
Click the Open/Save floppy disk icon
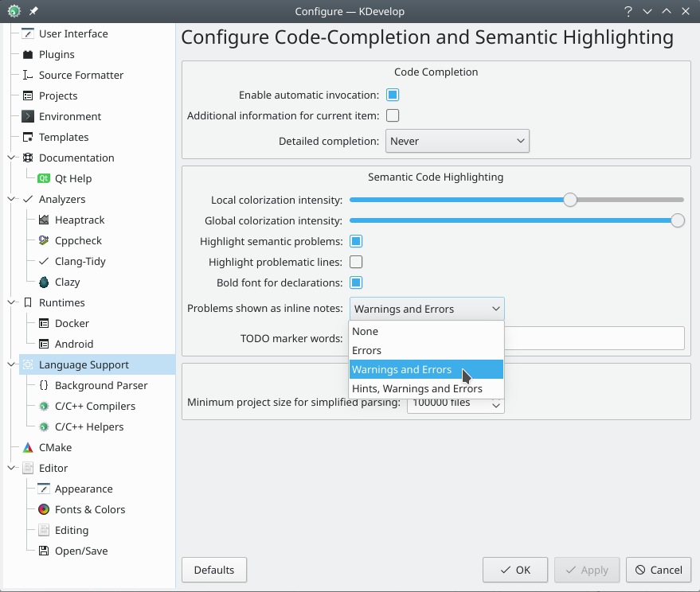44,551
